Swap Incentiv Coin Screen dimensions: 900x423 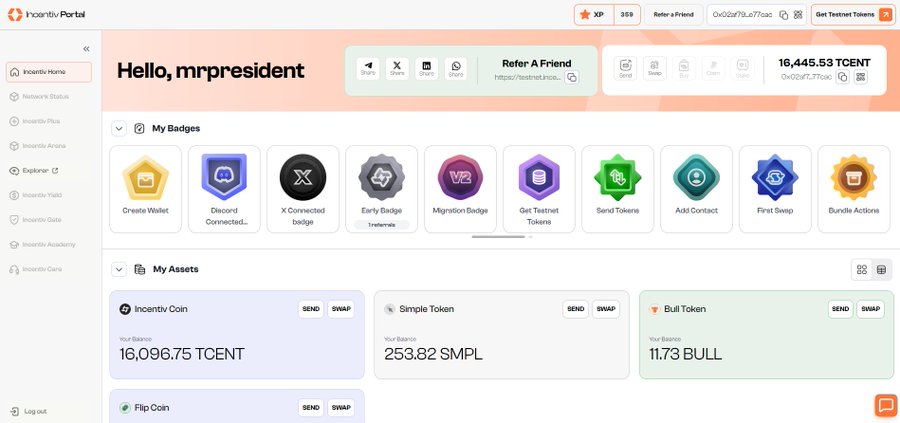pyautogui.click(x=341, y=309)
